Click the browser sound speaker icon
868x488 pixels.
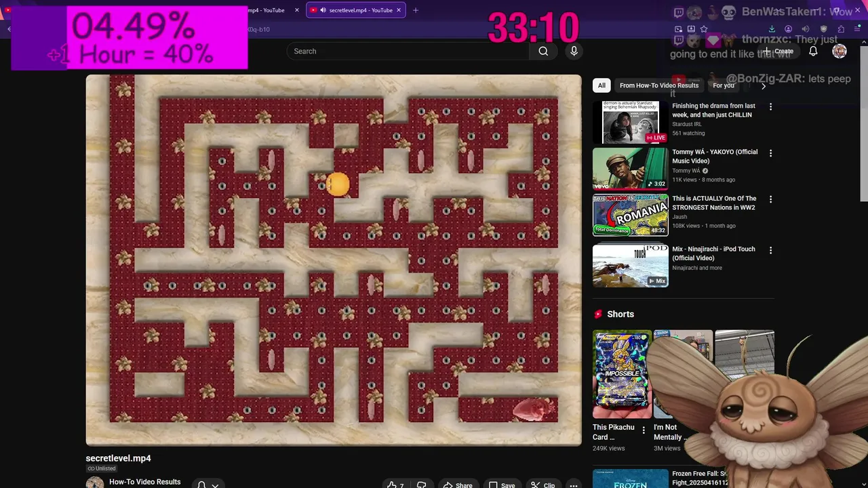pyautogui.click(x=806, y=29)
